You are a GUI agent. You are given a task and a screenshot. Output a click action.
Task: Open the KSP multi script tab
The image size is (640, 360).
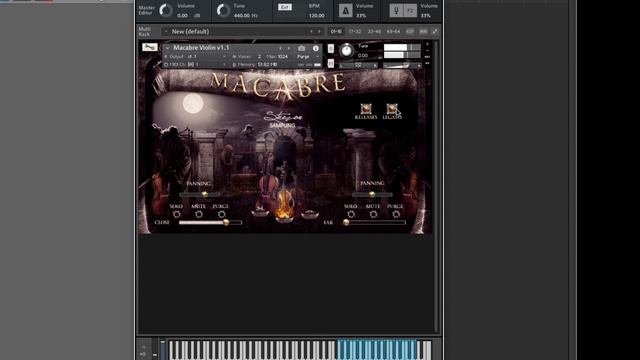410,31
